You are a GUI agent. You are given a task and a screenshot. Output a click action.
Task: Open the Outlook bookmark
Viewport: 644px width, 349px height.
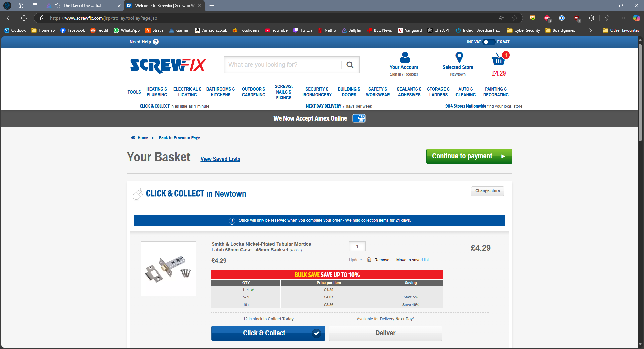15,30
